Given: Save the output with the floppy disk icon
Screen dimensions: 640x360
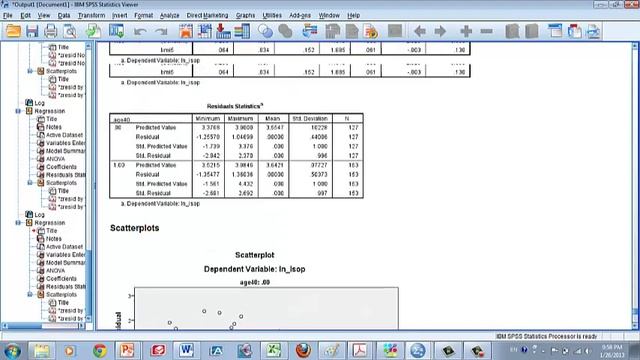Looking at the screenshot, I should click(32, 31).
